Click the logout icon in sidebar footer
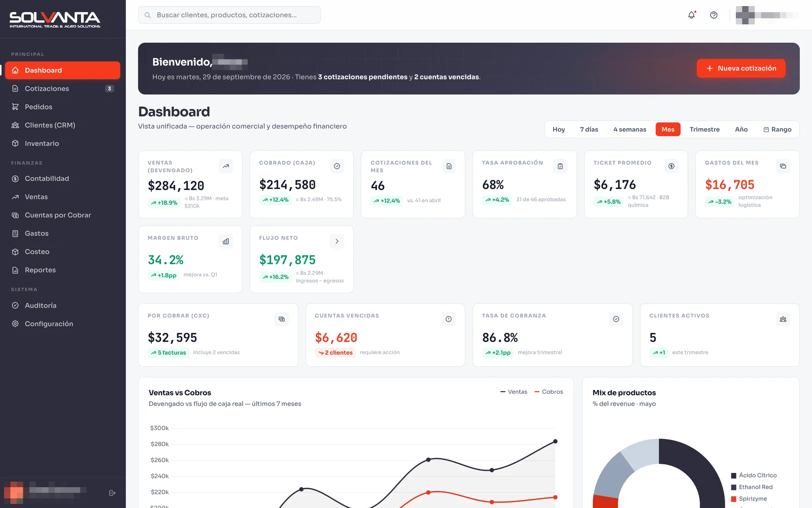Viewport: 812px width, 508px height. click(112, 493)
